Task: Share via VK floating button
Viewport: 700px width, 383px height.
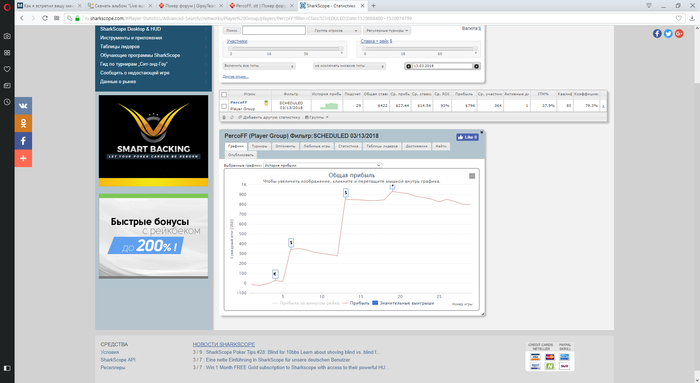Action: 23,106
